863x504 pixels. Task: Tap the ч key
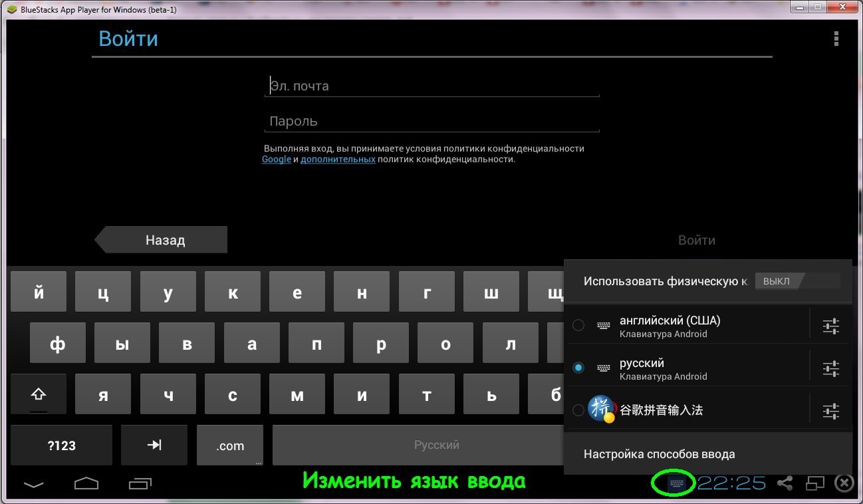pos(168,394)
